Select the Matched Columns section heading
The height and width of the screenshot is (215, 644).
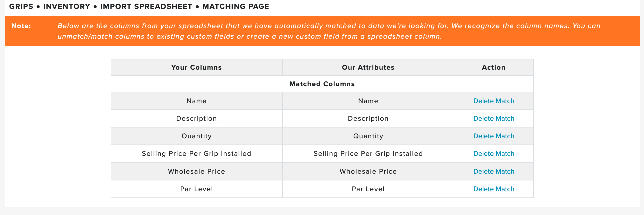(x=322, y=84)
